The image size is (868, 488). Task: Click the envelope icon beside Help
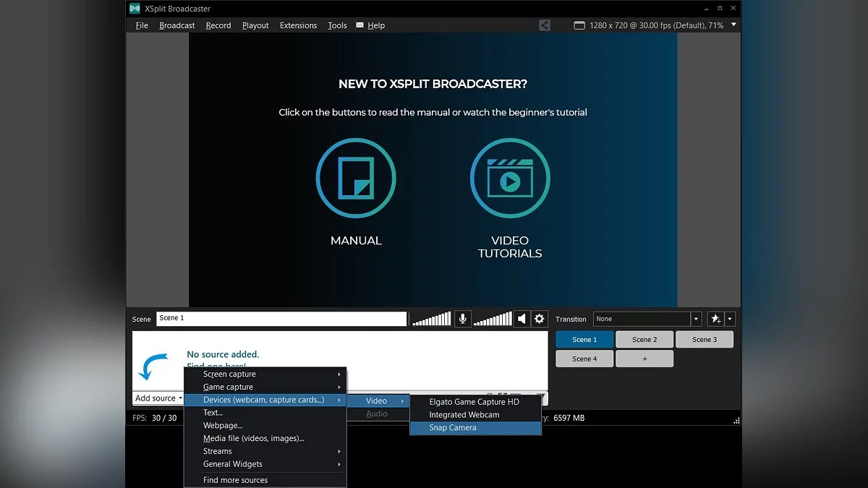click(x=359, y=25)
